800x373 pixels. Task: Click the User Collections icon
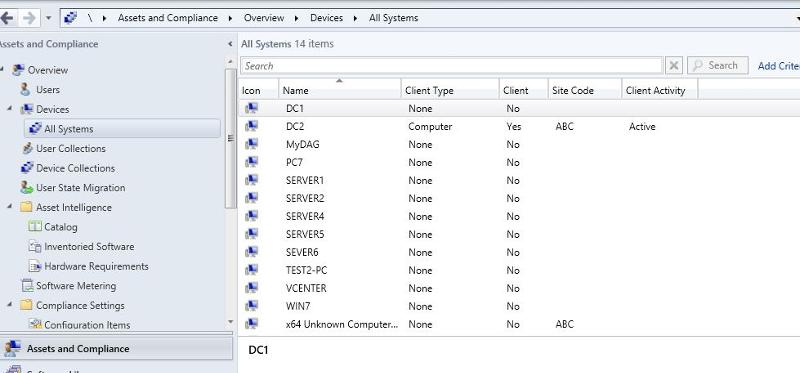(27, 148)
